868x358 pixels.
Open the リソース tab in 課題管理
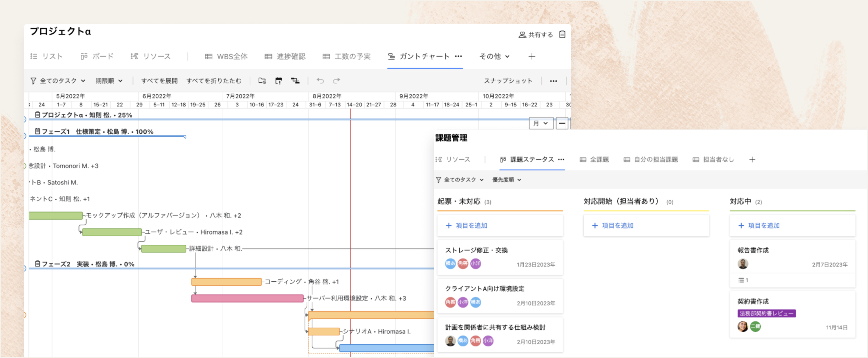[453, 159]
